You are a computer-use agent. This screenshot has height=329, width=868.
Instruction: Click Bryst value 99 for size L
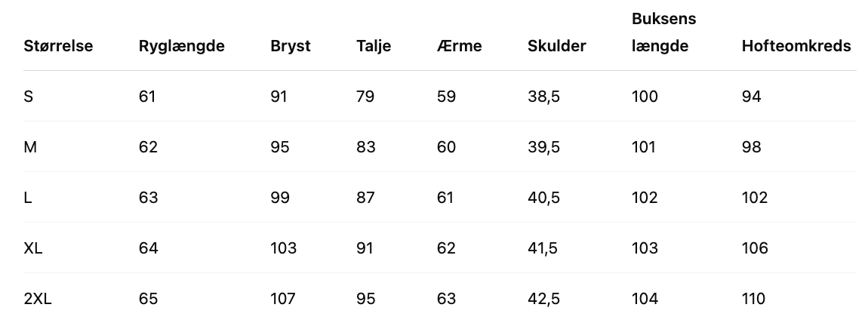280,198
